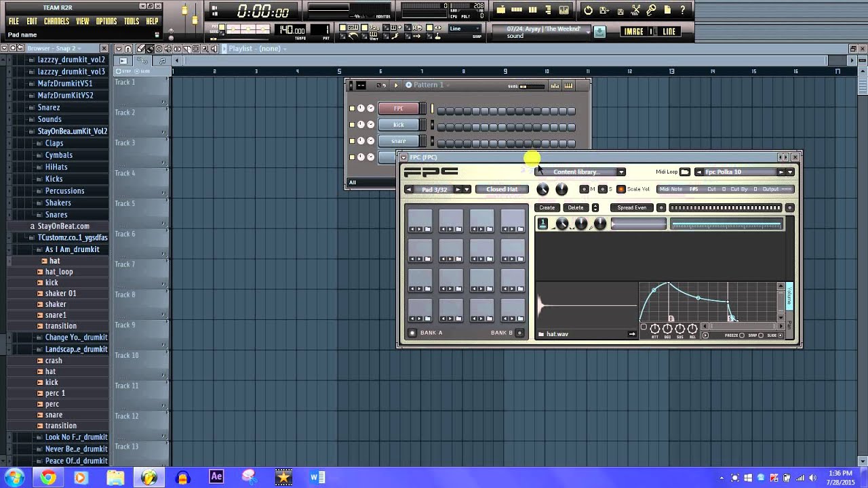Open the FPC window options menu arrow
868x488 pixels.
403,157
